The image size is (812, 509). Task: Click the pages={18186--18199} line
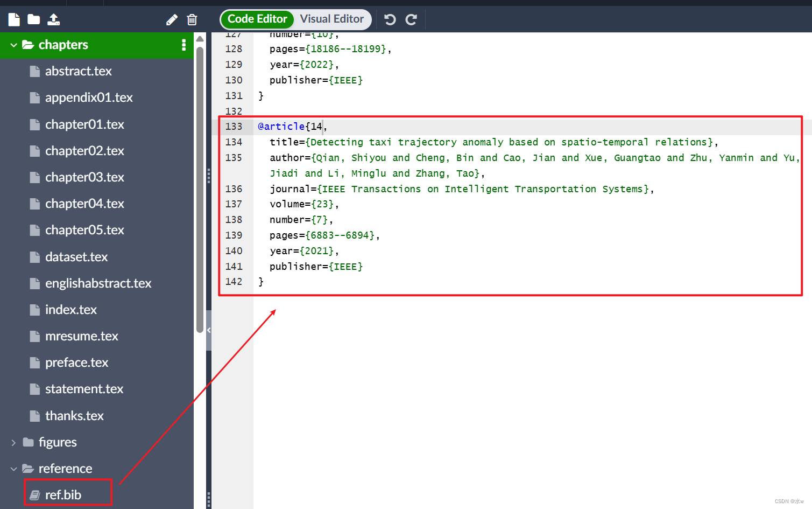pyautogui.click(x=330, y=49)
